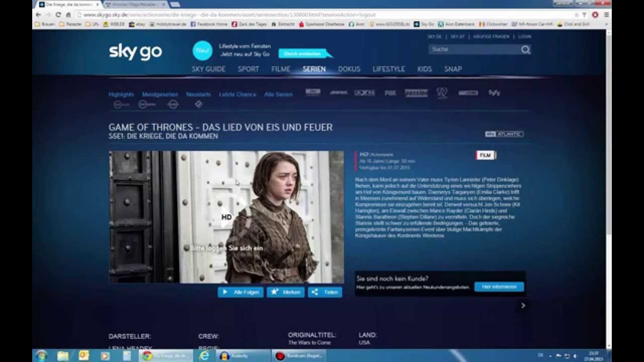Click the LOGIN link
Image resolution: width=644 pixels, height=362 pixels.
(524, 37)
